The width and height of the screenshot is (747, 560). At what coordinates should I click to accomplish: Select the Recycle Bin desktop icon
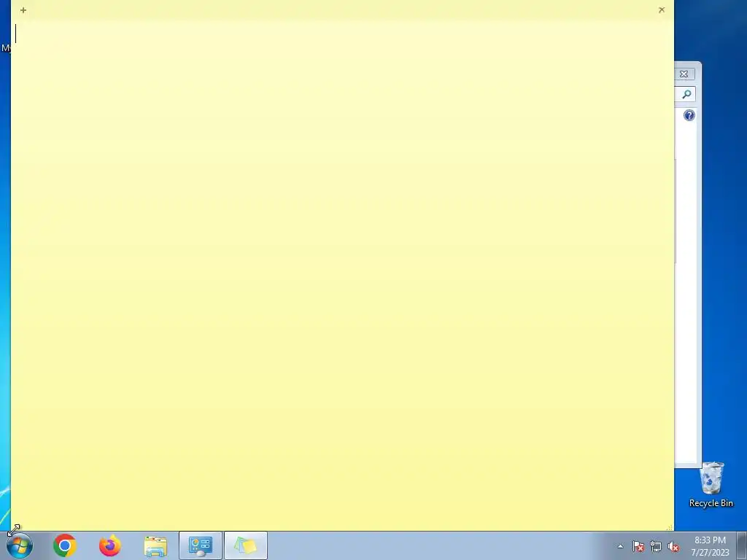711,484
